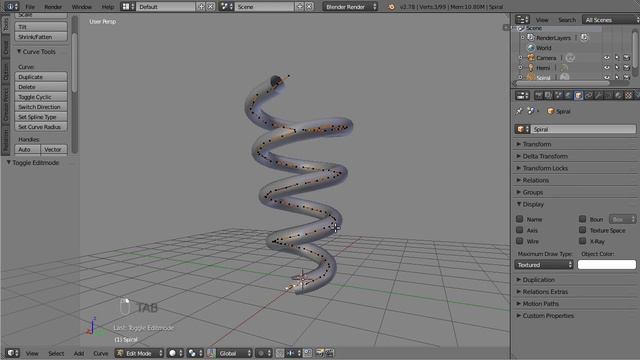Screen dimensions: 640x360
Task: Toggle Hemi visibility eye in Outliner
Action: [x=607, y=68]
